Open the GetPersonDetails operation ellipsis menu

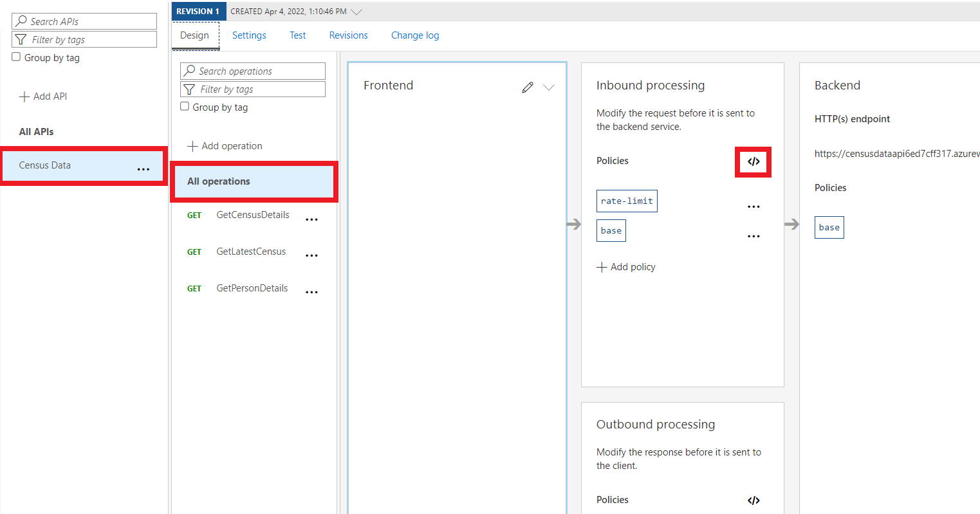[311, 292]
